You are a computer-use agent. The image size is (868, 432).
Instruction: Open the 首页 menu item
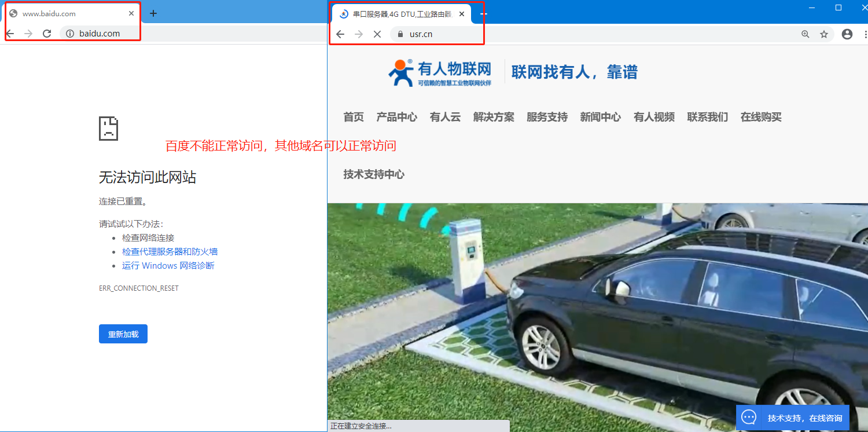click(354, 117)
